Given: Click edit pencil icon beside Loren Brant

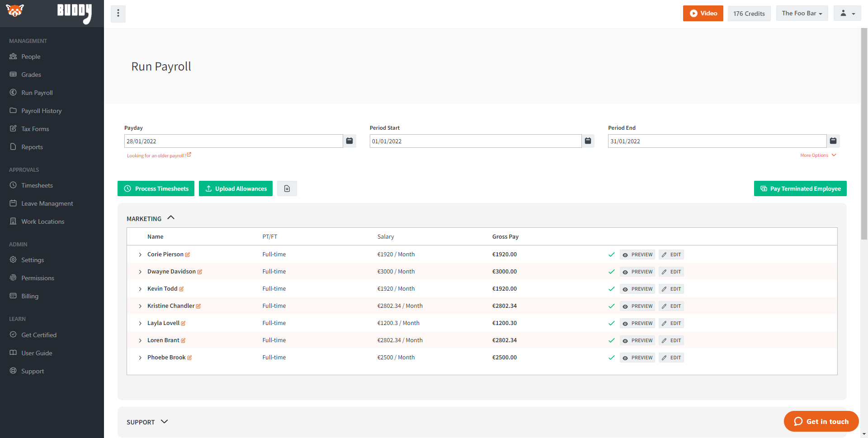Looking at the screenshot, I should [183, 341].
